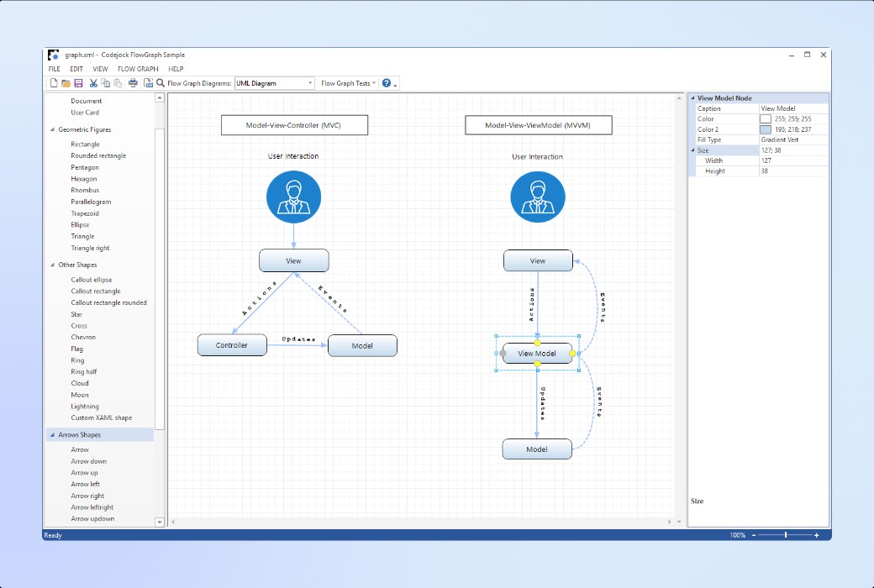Image resolution: width=874 pixels, height=588 pixels.
Task: Collapse the Size property expander
Action: [x=692, y=150]
